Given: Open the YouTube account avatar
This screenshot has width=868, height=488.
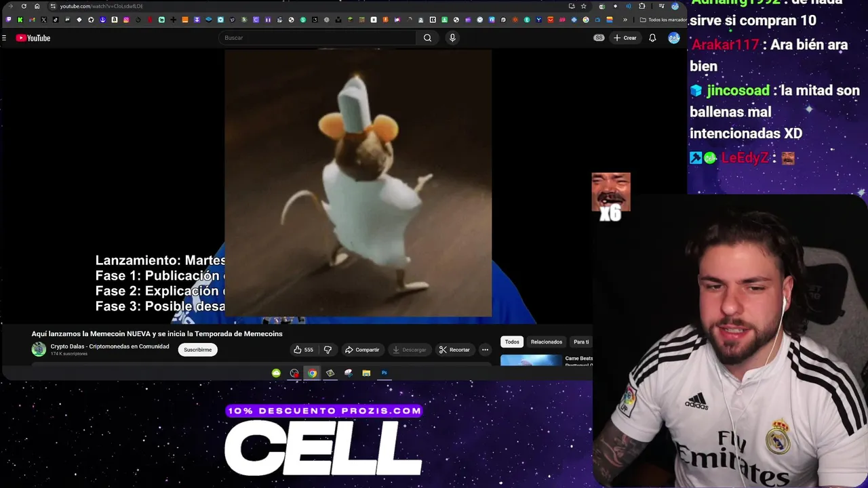Looking at the screenshot, I should (673, 38).
